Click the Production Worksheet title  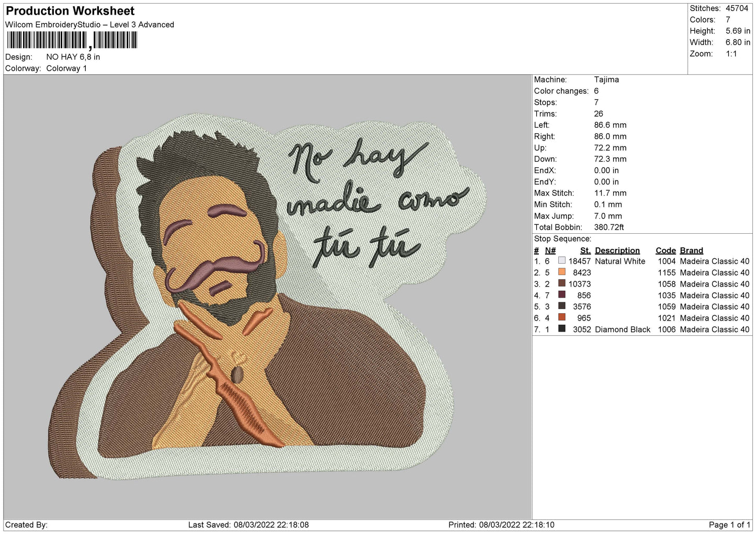(70, 11)
